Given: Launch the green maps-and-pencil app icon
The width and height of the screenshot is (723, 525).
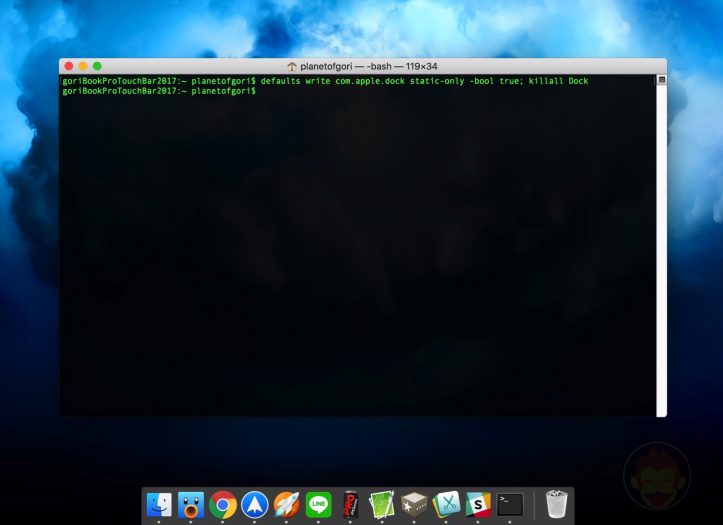Looking at the screenshot, I should click(x=382, y=504).
